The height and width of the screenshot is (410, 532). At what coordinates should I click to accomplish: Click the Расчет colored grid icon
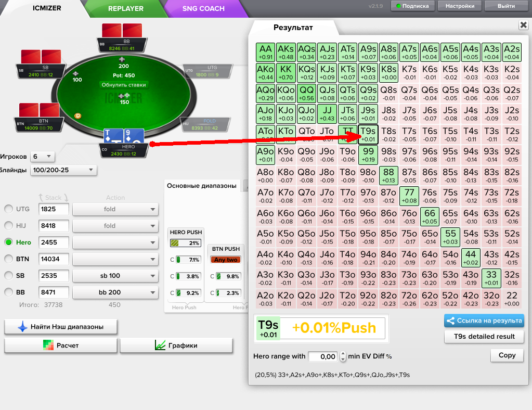coord(48,345)
